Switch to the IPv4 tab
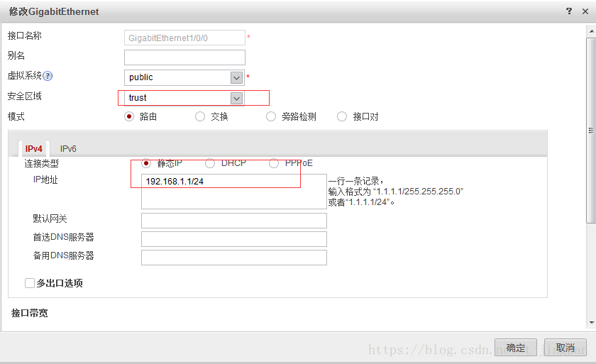The image size is (596, 364). (33, 148)
